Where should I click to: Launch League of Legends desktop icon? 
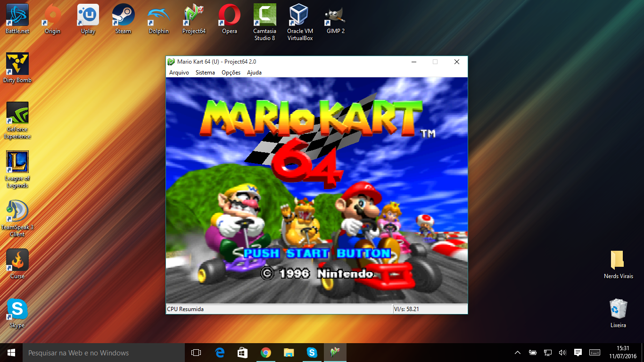click(17, 160)
